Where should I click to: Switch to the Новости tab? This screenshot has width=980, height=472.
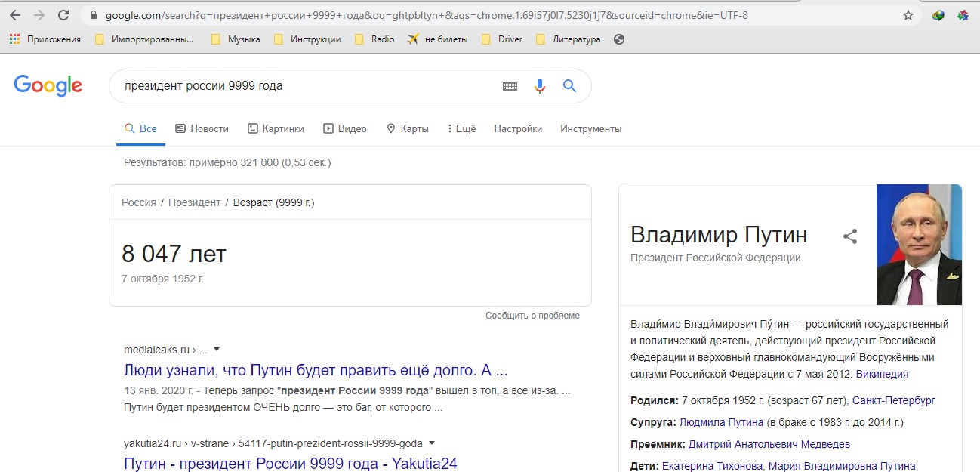point(202,129)
